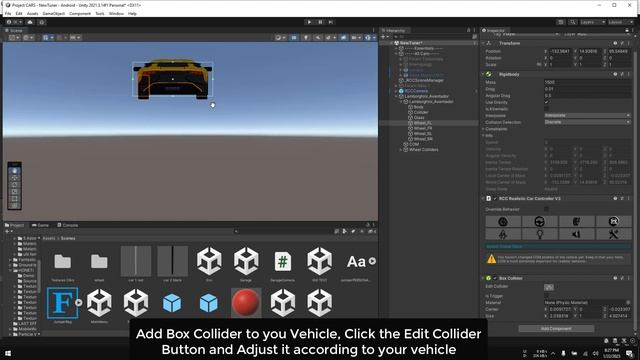640x360 pixels.
Task: Open the File menu
Action: click(x=8, y=13)
